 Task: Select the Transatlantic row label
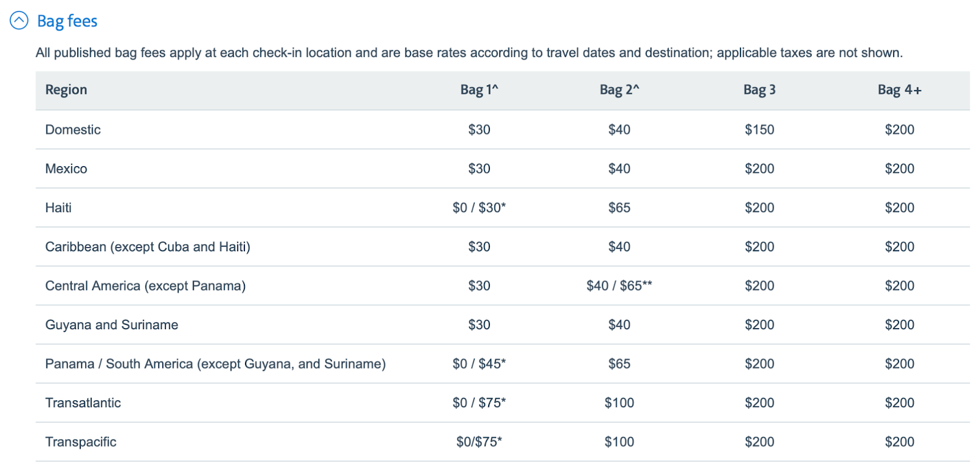83,403
